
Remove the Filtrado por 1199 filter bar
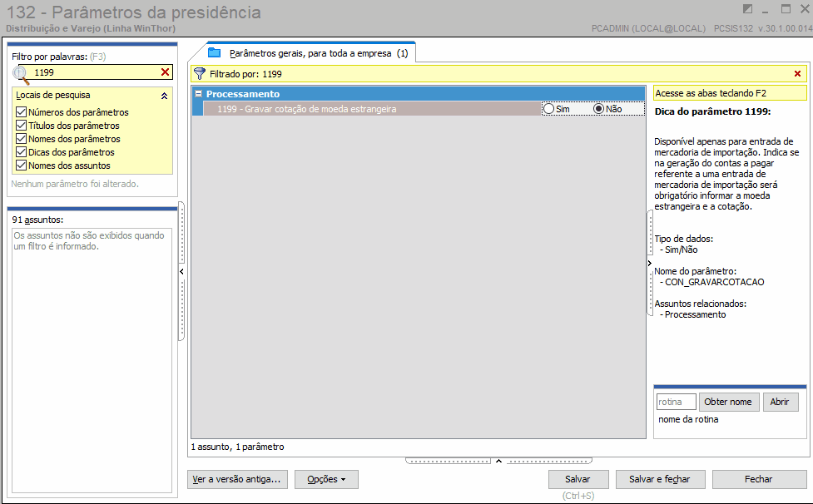797,74
